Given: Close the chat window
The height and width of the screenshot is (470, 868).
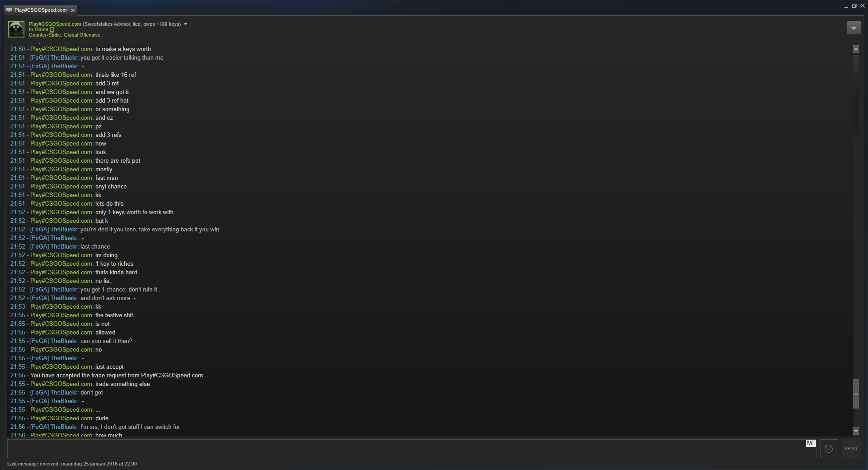Looking at the screenshot, I should pyautogui.click(x=862, y=6).
